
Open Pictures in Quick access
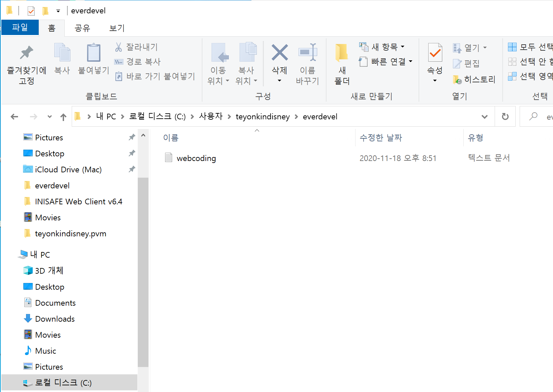tap(49, 138)
